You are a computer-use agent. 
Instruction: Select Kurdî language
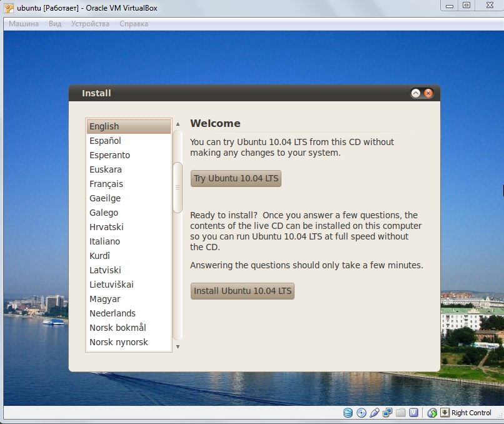point(129,256)
